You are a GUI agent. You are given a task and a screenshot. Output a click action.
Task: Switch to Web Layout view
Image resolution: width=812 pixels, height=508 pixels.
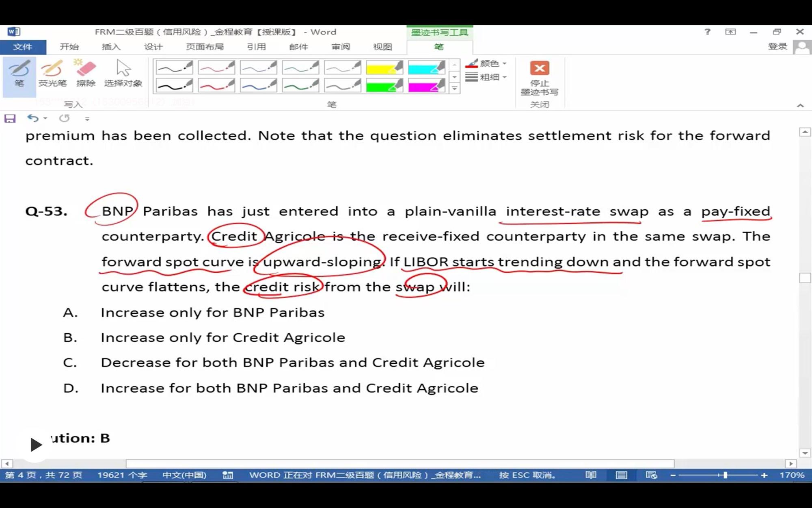pos(651,475)
